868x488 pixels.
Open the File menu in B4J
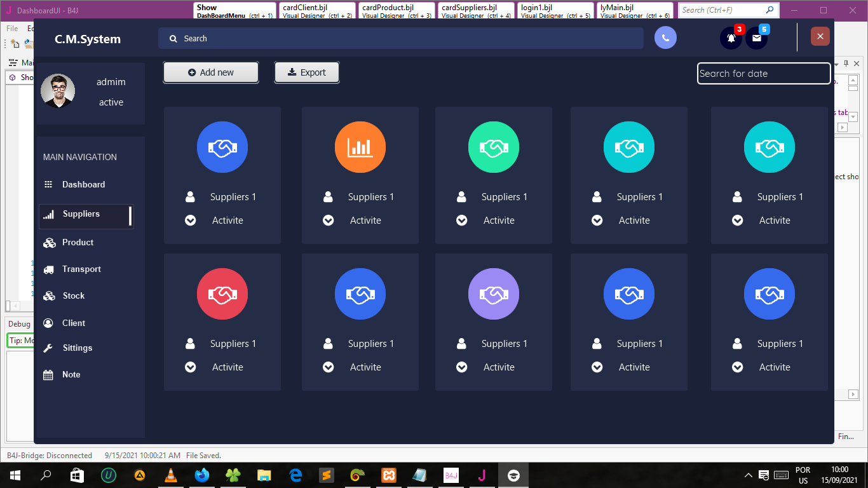click(13, 29)
